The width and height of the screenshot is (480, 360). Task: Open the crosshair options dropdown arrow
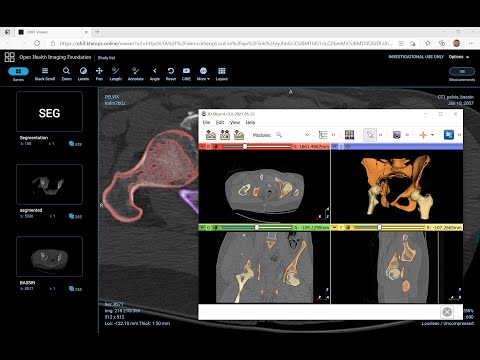[x=432, y=135]
